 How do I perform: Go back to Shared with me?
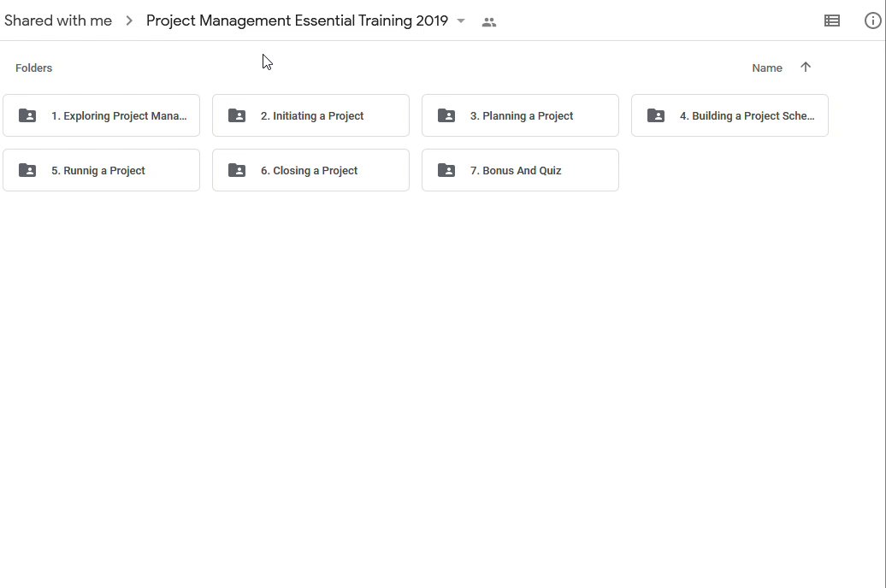pos(58,21)
